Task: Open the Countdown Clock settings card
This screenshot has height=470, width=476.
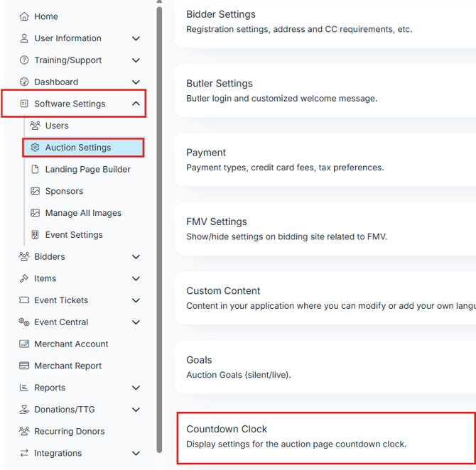Action: coord(325,437)
